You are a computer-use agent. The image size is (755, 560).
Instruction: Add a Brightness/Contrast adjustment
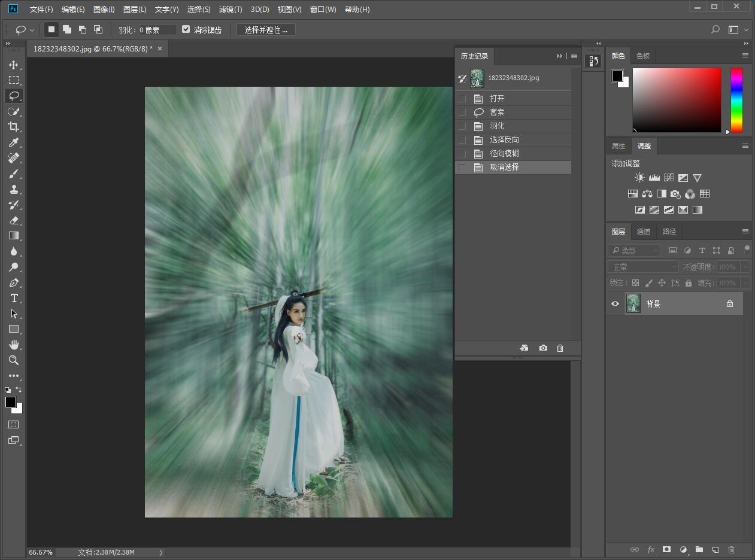point(639,178)
